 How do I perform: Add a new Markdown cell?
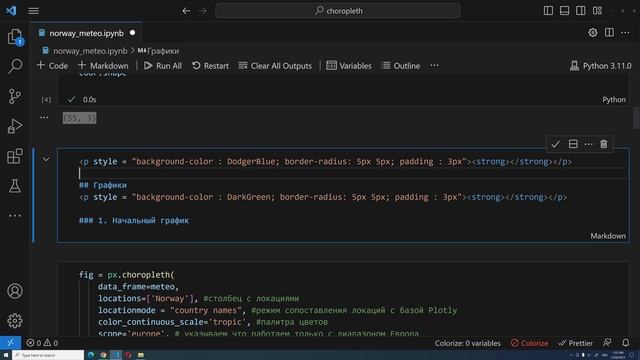[x=103, y=66]
